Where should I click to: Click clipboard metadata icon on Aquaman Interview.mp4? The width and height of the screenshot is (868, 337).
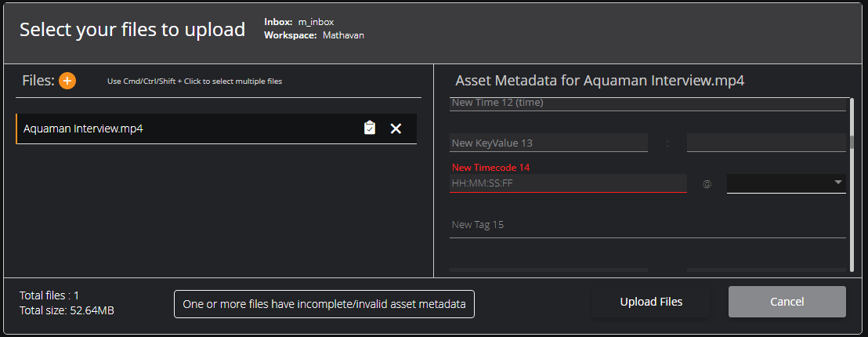(x=369, y=128)
